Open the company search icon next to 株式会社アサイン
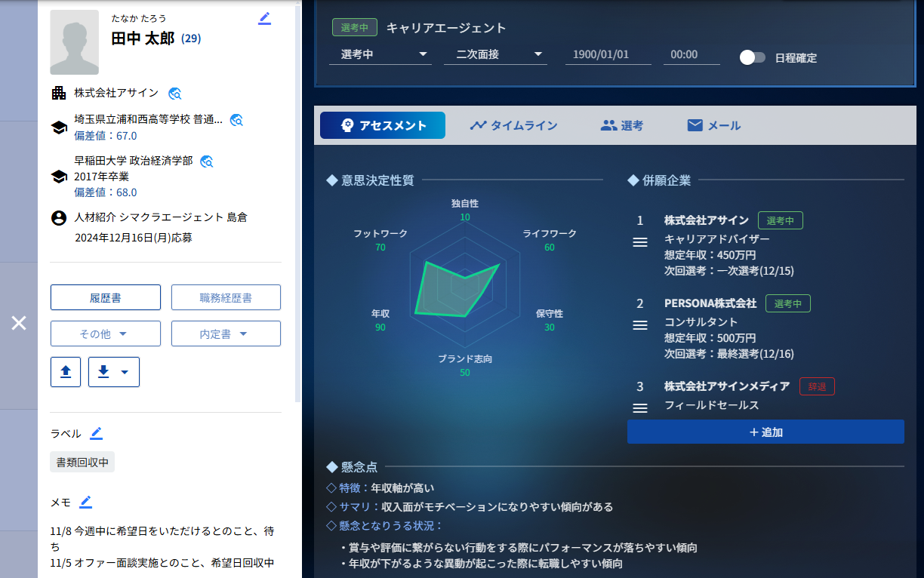 (x=174, y=94)
